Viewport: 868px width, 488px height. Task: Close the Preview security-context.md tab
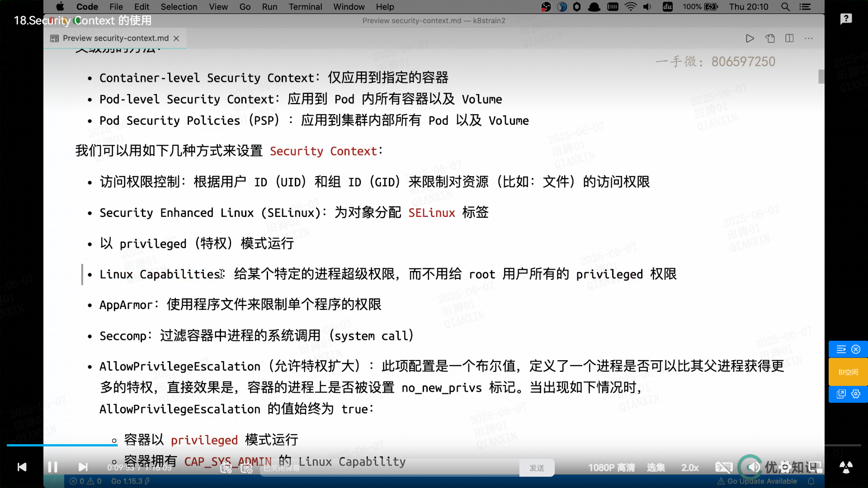click(x=176, y=38)
